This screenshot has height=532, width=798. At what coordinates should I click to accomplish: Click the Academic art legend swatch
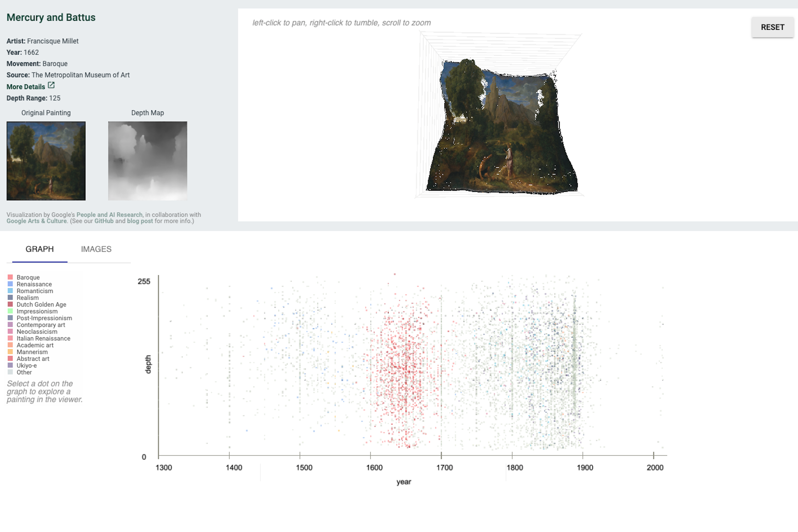[x=10, y=345]
